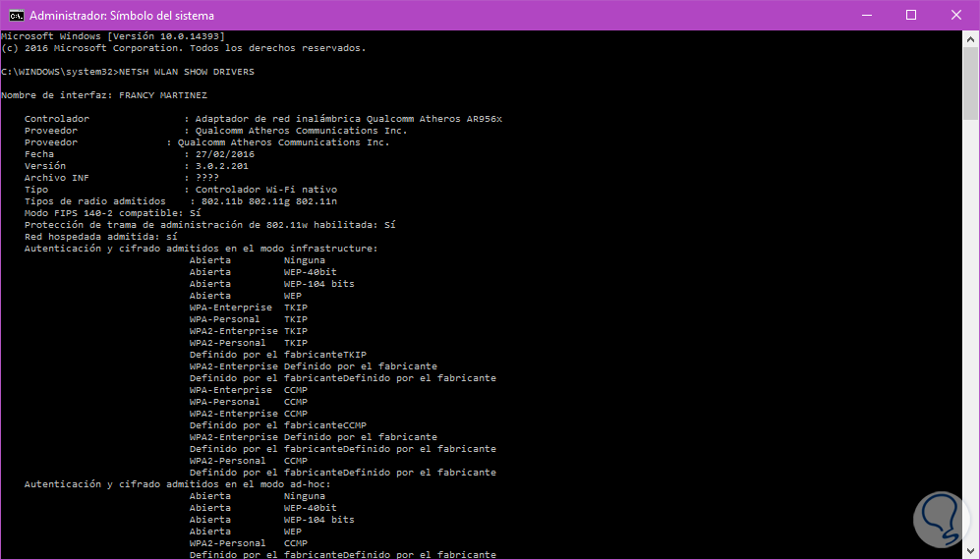
Task: Click the Archivo INF value ????
Action: pyautogui.click(x=206, y=178)
